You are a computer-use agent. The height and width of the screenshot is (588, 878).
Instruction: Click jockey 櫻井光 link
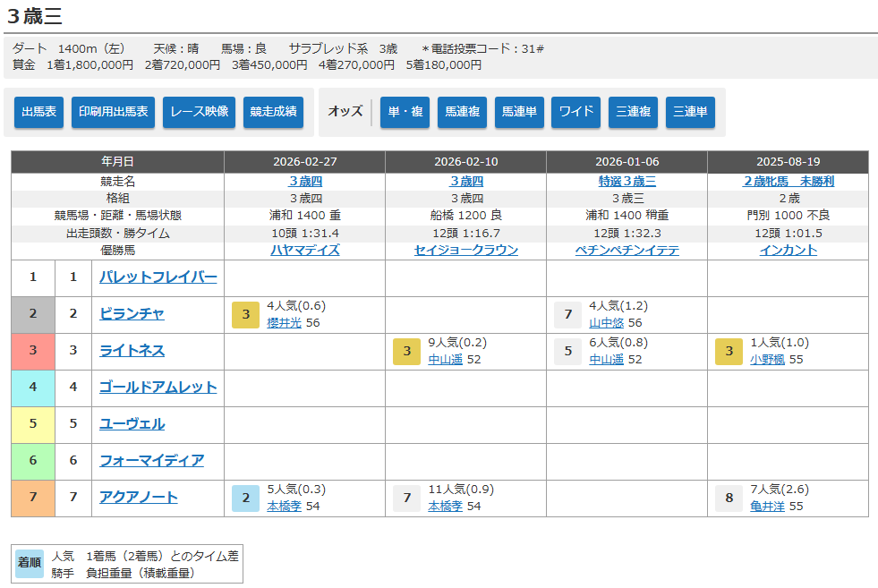pyautogui.click(x=285, y=323)
